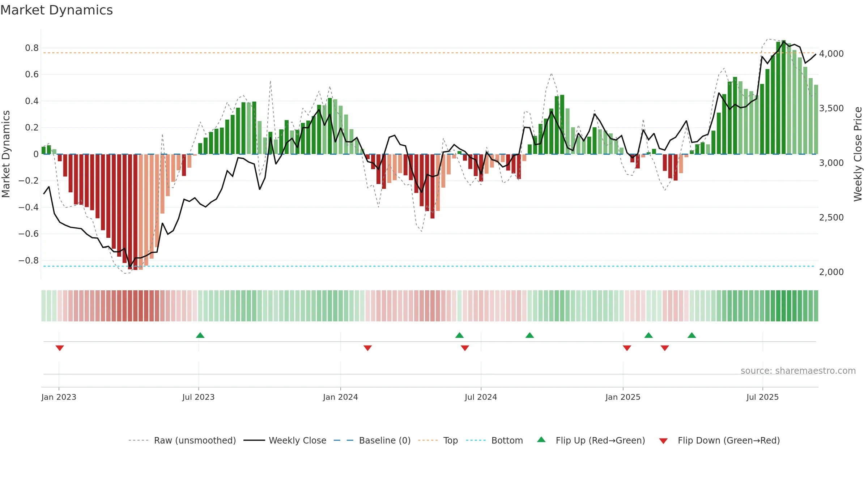Select the Jan 2025 x-axis label
868x488 pixels.
click(623, 397)
